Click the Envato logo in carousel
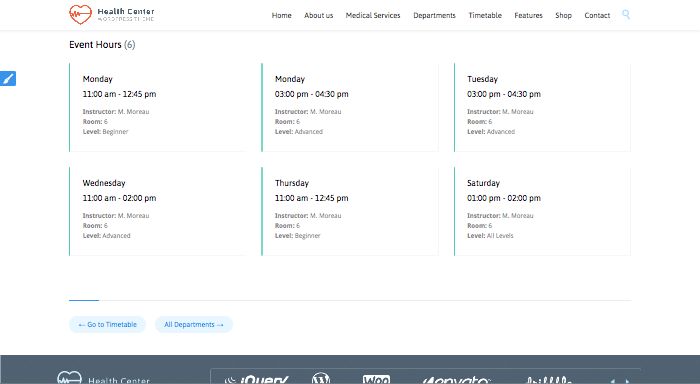Image resolution: width=700 pixels, height=384 pixels. (456, 380)
